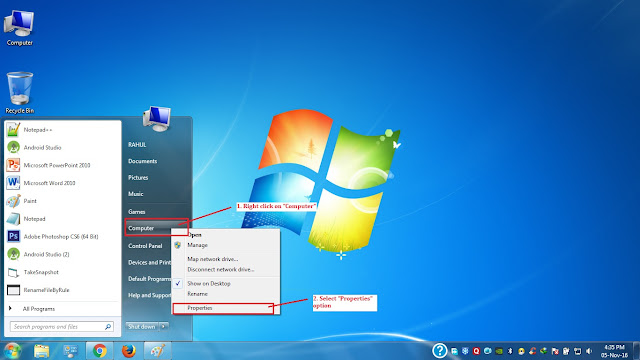Click the flag with red X tray icon
Viewport: 640px width, 360px height.
(555, 351)
